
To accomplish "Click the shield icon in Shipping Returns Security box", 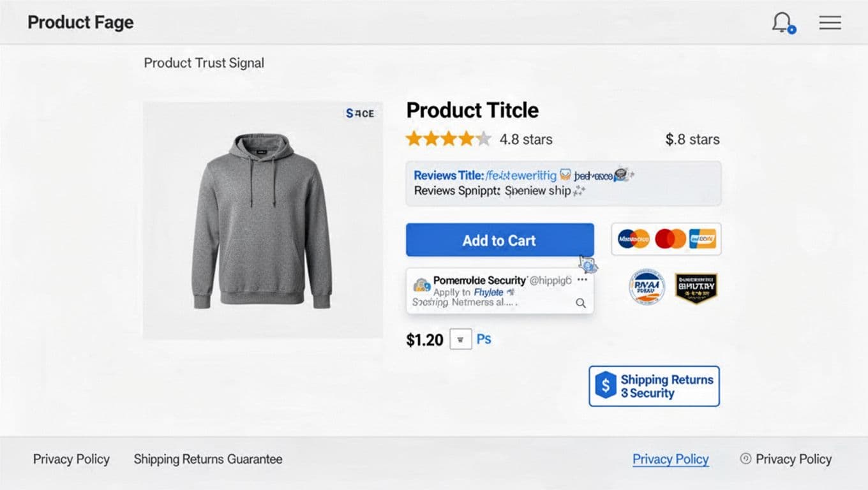I will click(604, 385).
